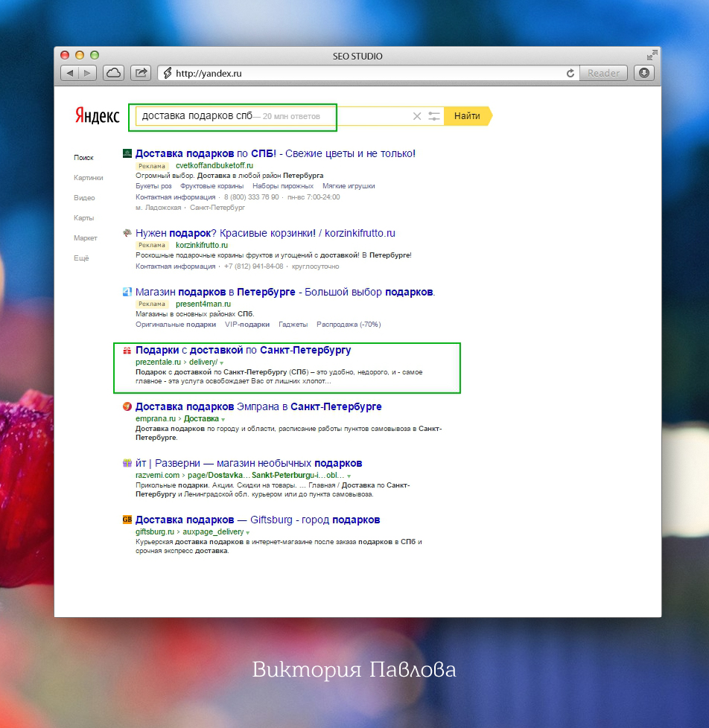Click favicon of cvetkoffandbuketoff result

(x=127, y=153)
